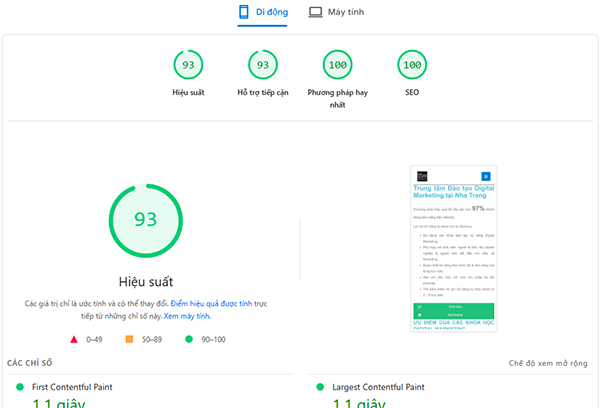600x408 pixels.
Task: Switch to the Máy tính tab label
Action: [346, 12]
